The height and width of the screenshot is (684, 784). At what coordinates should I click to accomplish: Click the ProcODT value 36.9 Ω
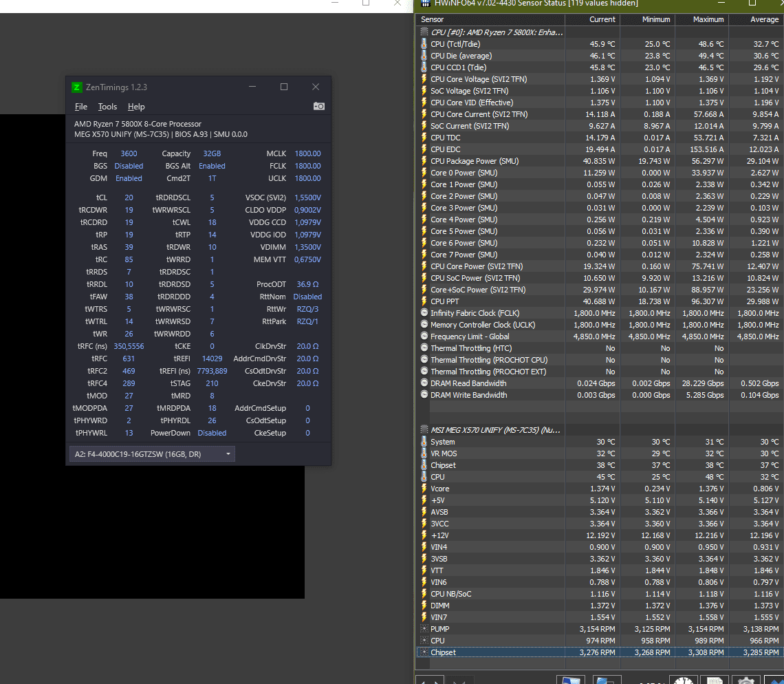[x=307, y=284]
